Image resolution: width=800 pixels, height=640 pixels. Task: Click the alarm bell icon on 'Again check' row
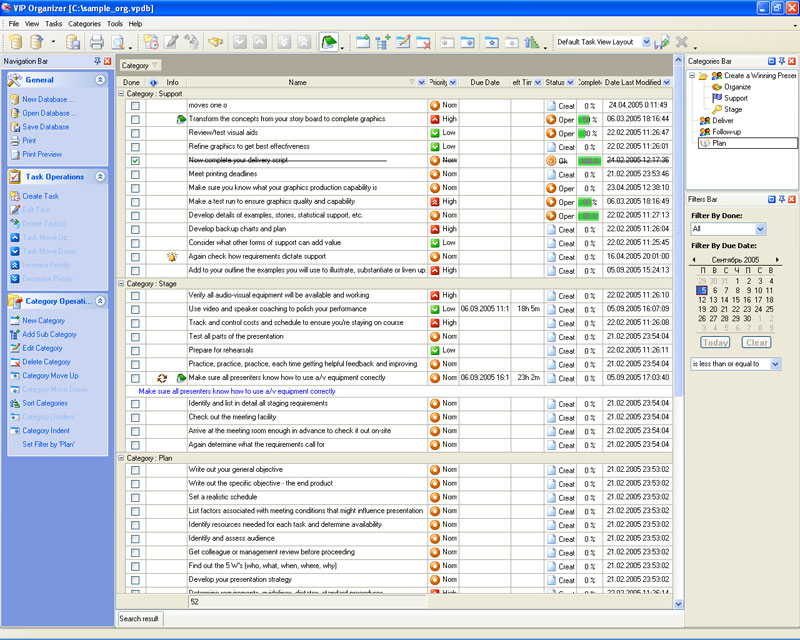click(x=172, y=257)
